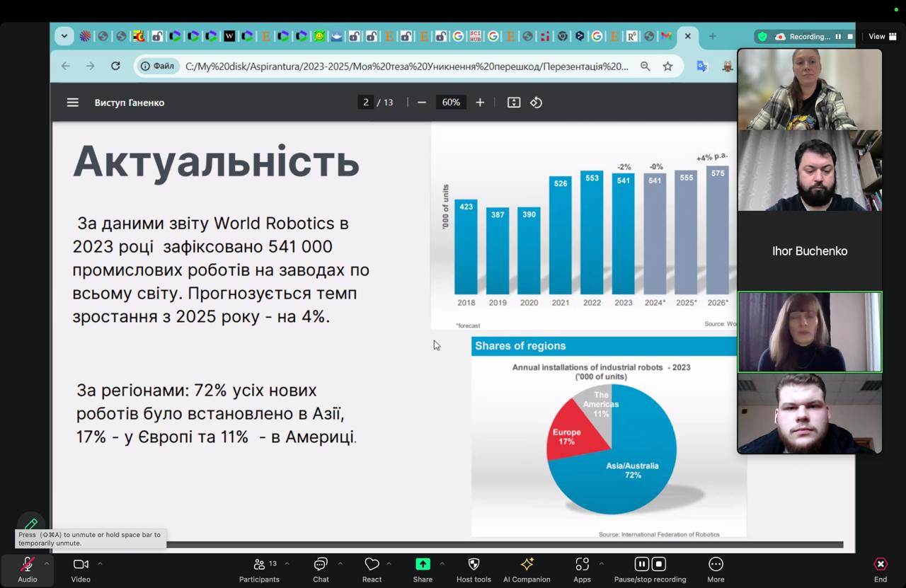Open the Participants panel

259,570
